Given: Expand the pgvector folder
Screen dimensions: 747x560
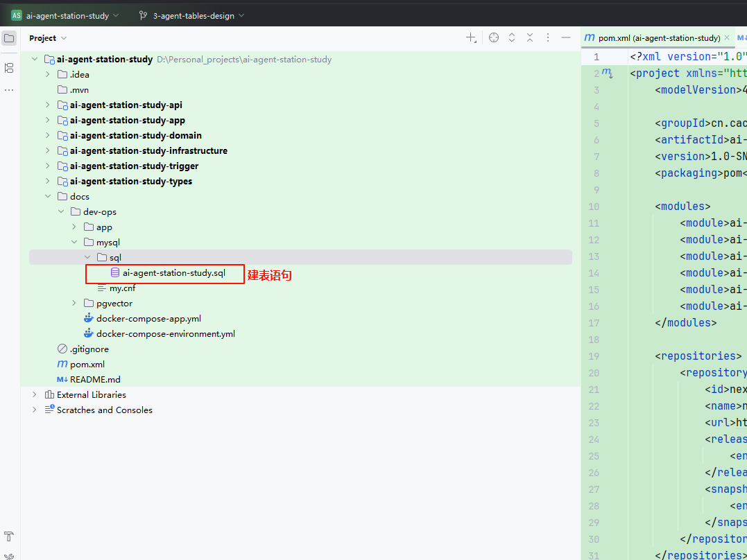Looking at the screenshot, I should (x=74, y=304).
